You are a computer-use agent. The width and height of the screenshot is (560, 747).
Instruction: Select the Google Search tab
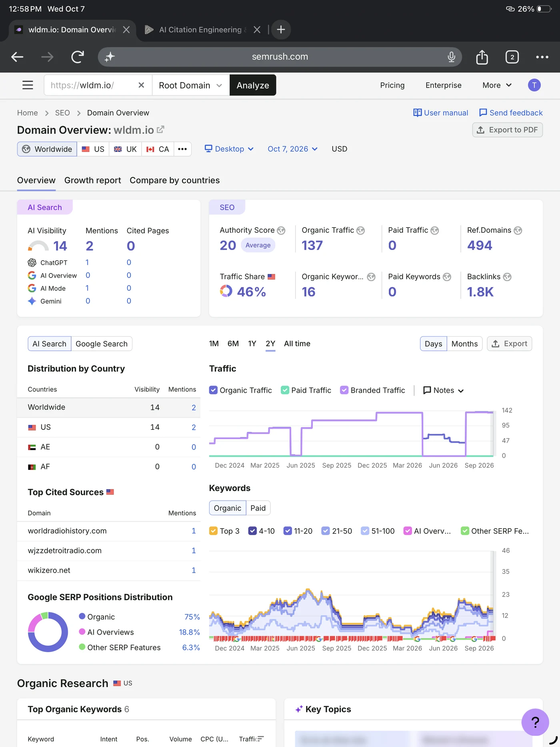(x=102, y=344)
